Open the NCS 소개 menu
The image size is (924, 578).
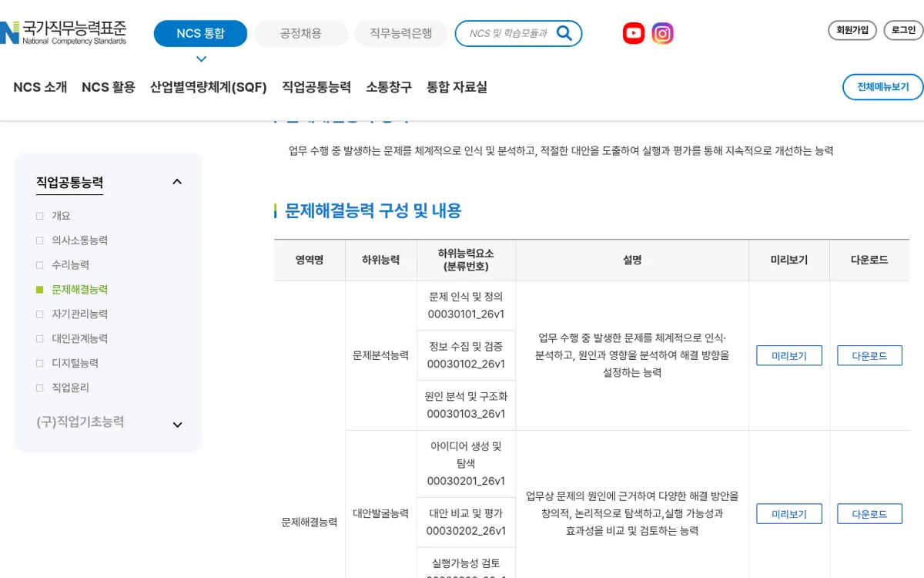pos(40,87)
